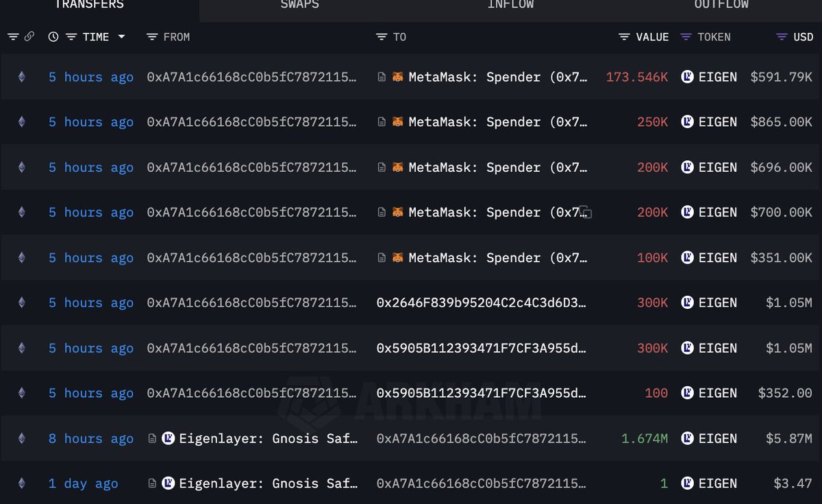Click the clock icon next to TIME
The width and height of the screenshot is (822, 504).
(x=53, y=37)
